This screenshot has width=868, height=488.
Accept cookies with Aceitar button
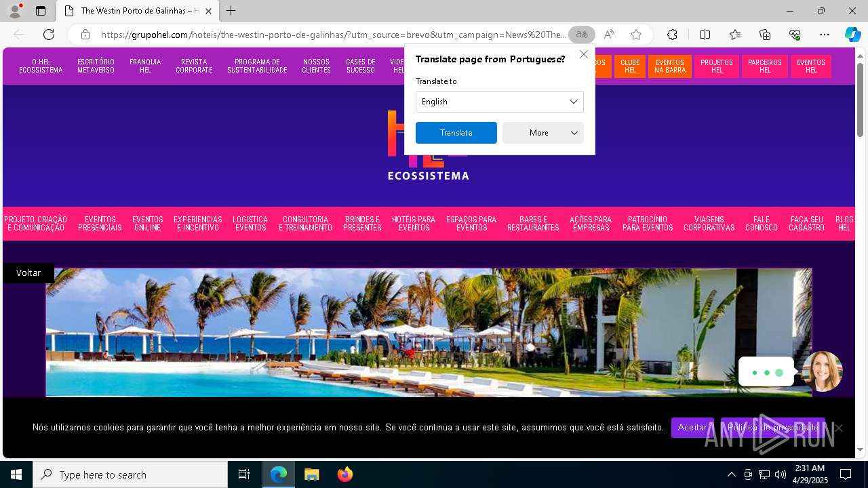692,428
